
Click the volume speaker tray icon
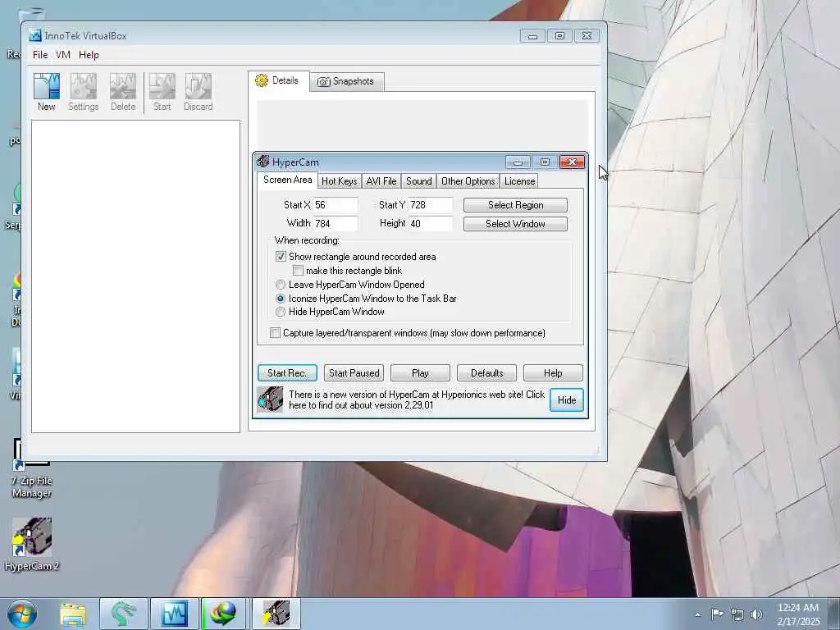point(756,614)
